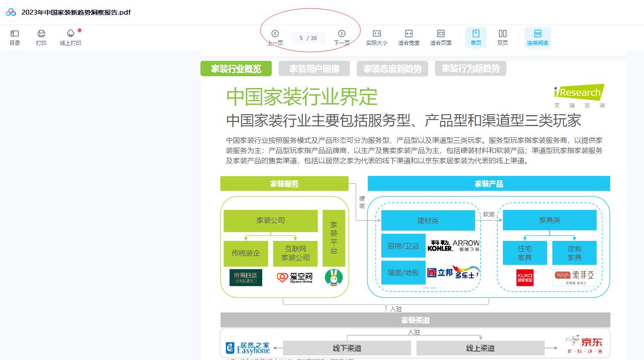Click the 家装公司 box in diagram

coord(270,220)
